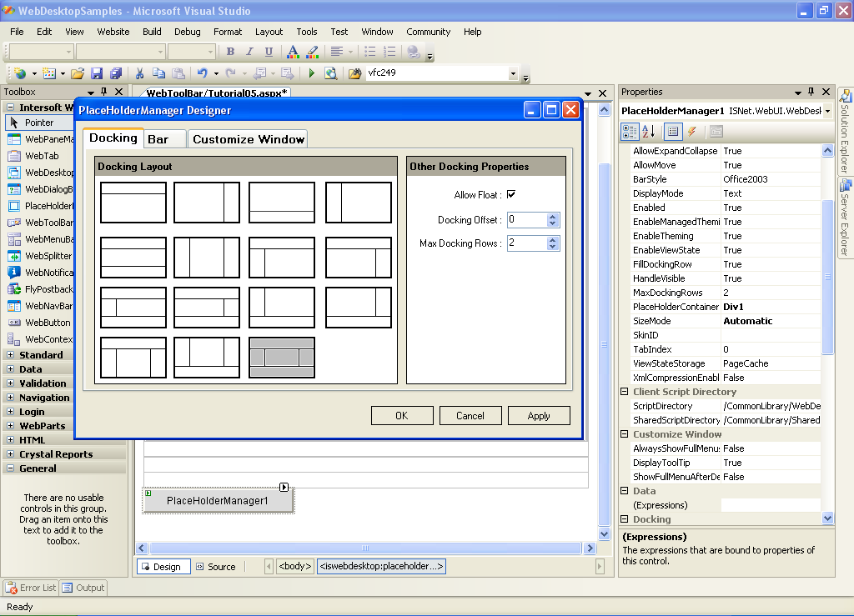Click the Open File folder icon

(78, 73)
